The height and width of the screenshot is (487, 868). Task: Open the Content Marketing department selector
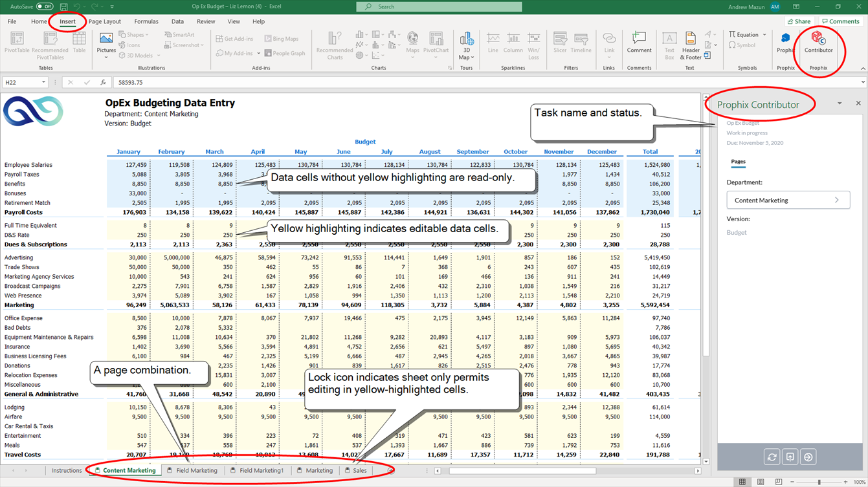point(788,200)
